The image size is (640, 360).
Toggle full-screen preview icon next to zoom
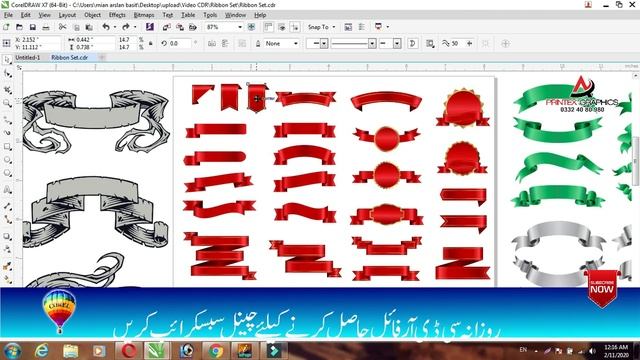pos(252,27)
